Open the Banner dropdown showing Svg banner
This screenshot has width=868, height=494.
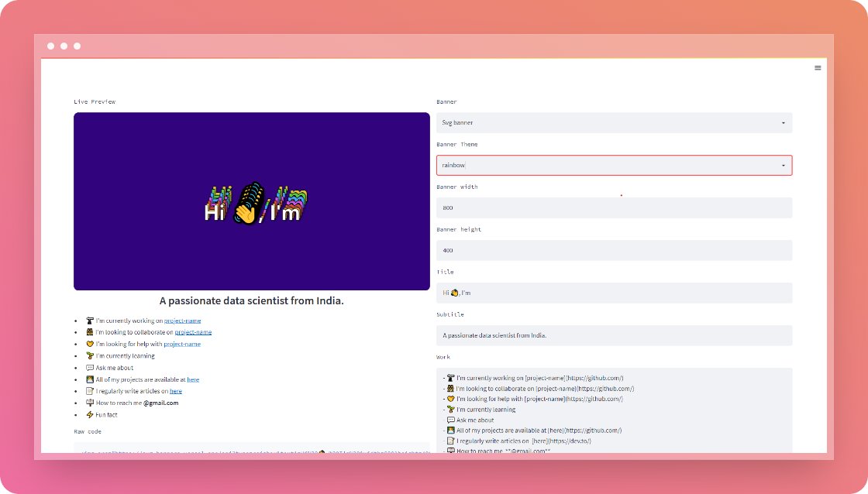[614, 123]
